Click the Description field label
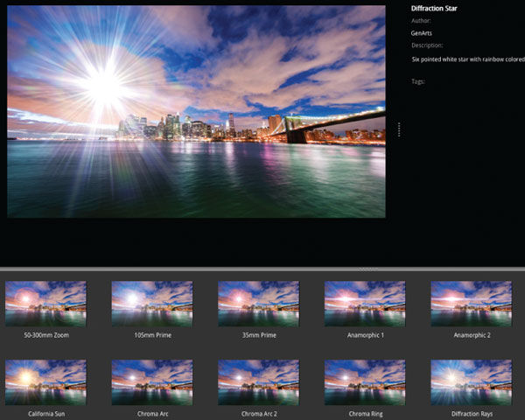 [x=427, y=45]
